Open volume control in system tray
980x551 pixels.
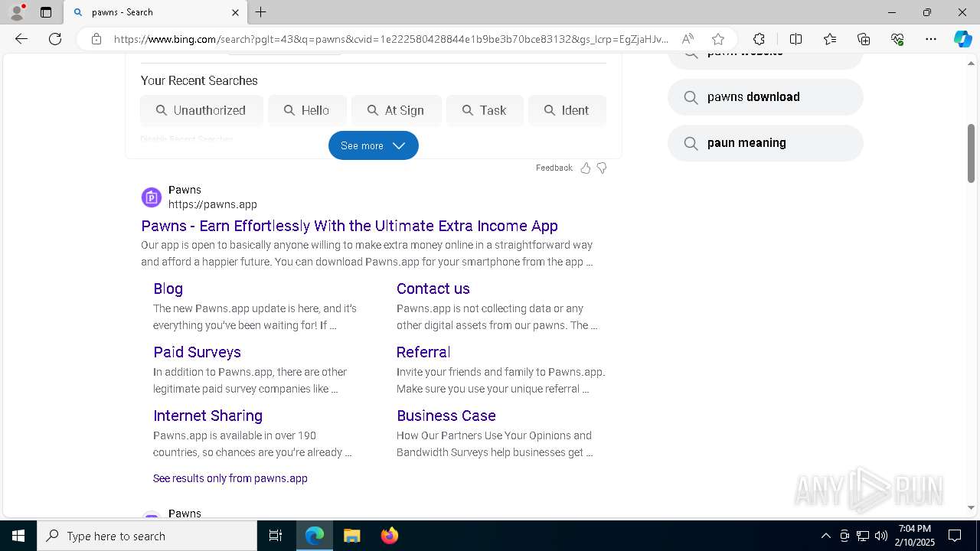click(x=881, y=536)
